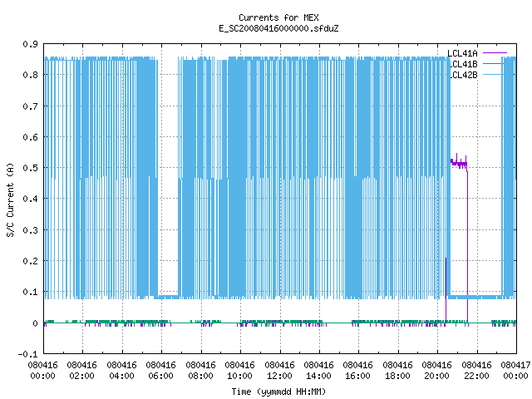Click the 'S/C Current (A)' y-axis label
The image size is (532, 399).
[10, 199]
